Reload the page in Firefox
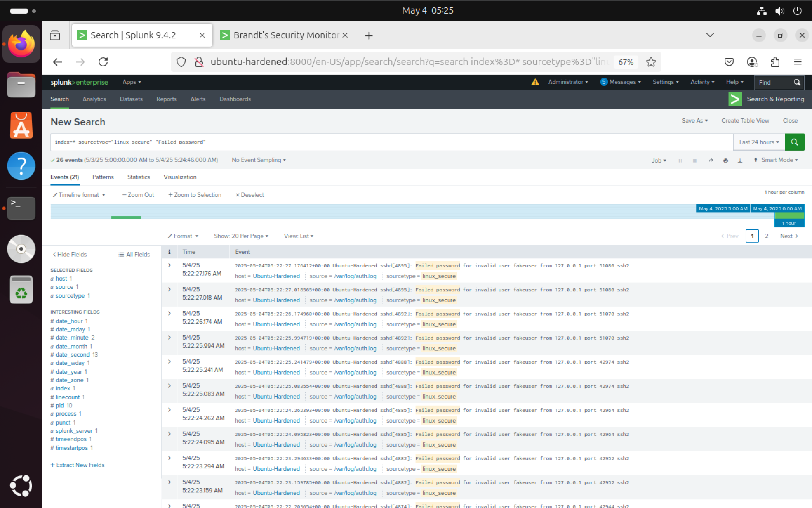The height and width of the screenshot is (508, 812). pyautogui.click(x=103, y=62)
